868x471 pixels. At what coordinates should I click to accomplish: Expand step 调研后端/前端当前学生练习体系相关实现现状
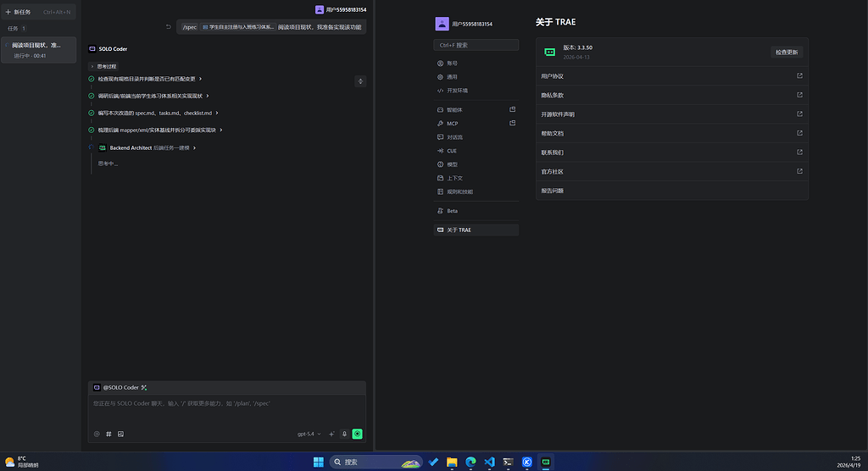[153, 96]
